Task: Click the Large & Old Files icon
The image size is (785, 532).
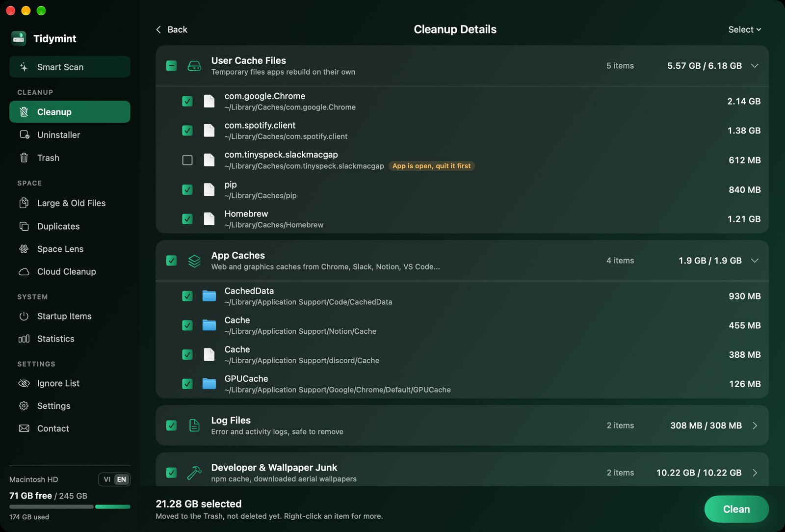Action: tap(24, 203)
